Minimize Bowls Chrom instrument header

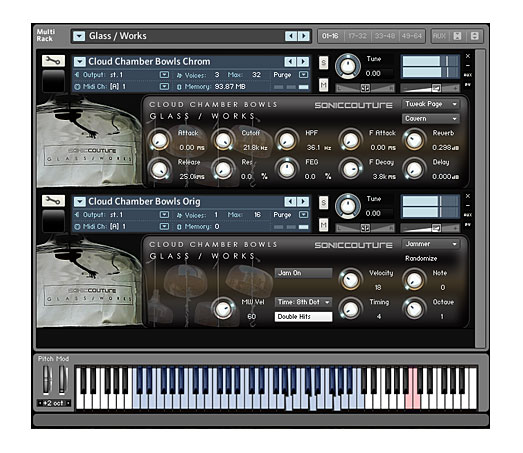pyautogui.click(x=468, y=65)
